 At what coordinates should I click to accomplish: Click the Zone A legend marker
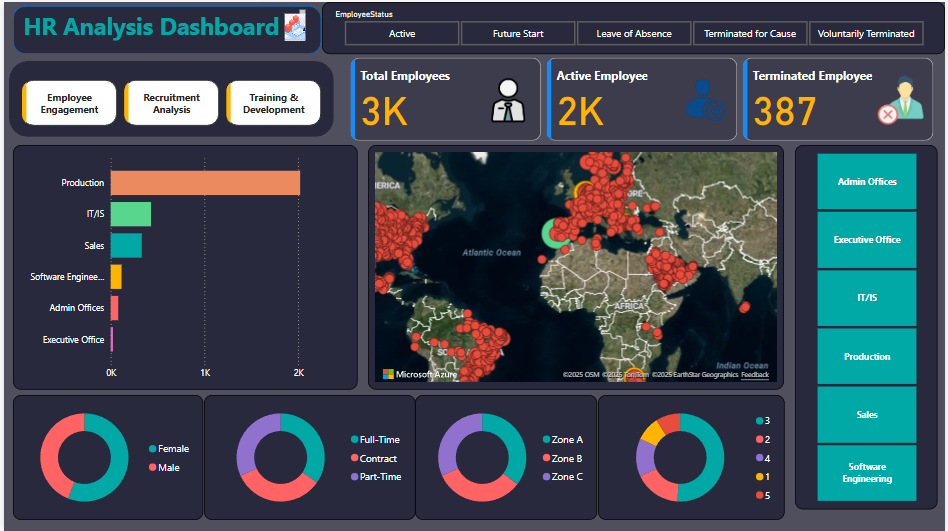pos(546,440)
